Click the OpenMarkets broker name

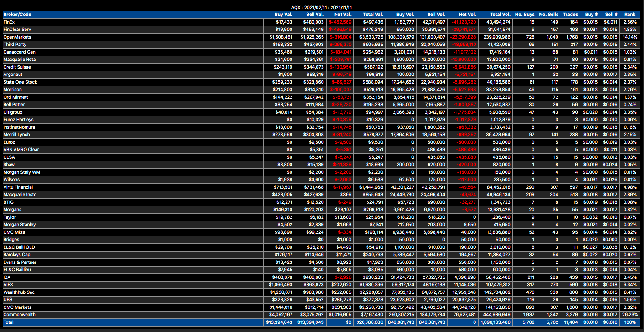point(17,37)
